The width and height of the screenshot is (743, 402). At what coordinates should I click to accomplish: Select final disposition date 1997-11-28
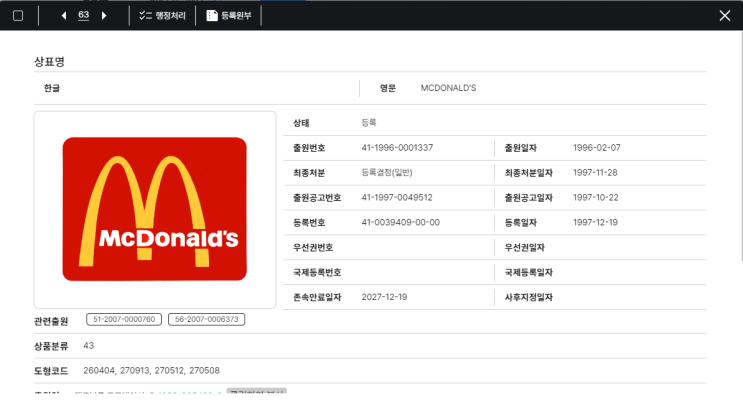pyautogui.click(x=595, y=173)
